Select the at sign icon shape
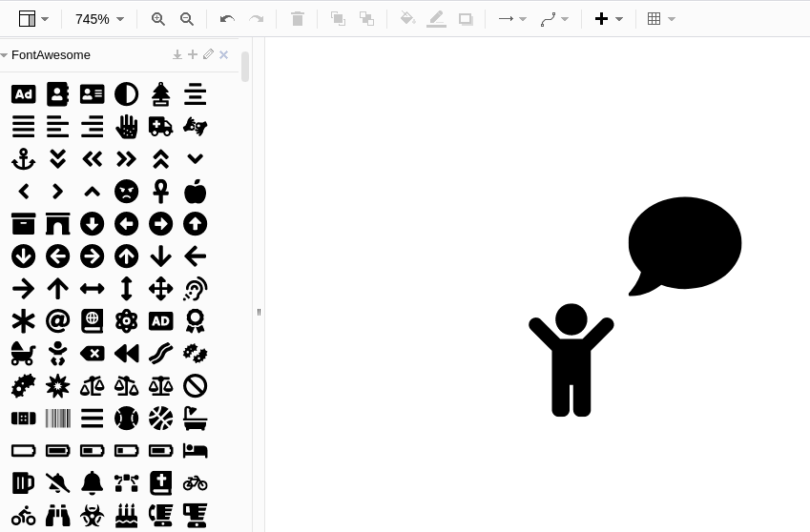Screen dimensions: 810x532 [x=58, y=321]
